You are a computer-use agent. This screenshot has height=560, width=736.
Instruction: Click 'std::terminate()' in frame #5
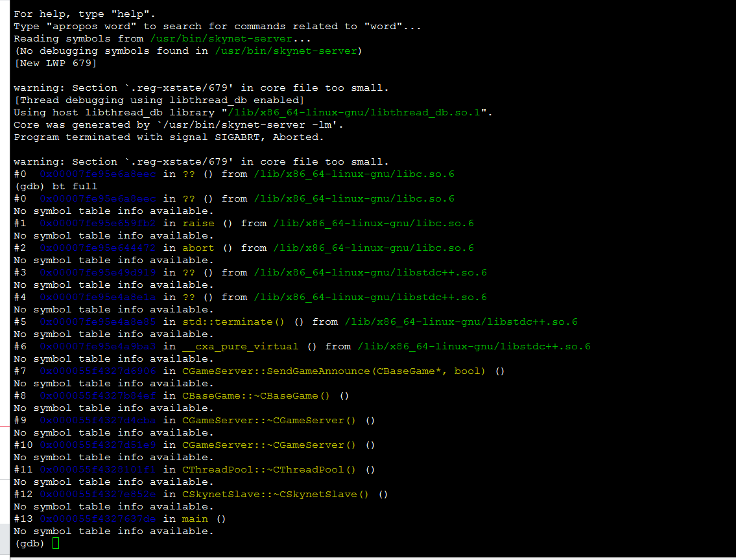tap(233, 321)
